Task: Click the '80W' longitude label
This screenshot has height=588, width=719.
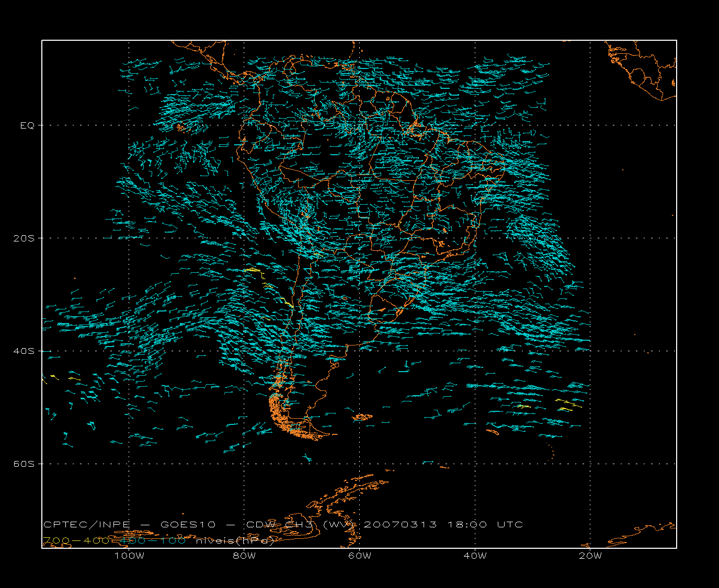Action: pyautogui.click(x=244, y=556)
